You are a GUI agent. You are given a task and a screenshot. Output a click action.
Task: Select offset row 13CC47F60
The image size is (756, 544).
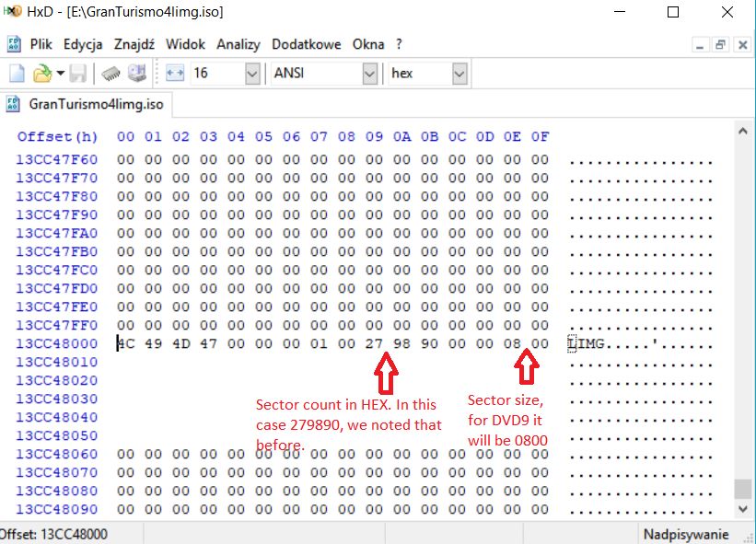pyautogui.click(x=57, y=159)
